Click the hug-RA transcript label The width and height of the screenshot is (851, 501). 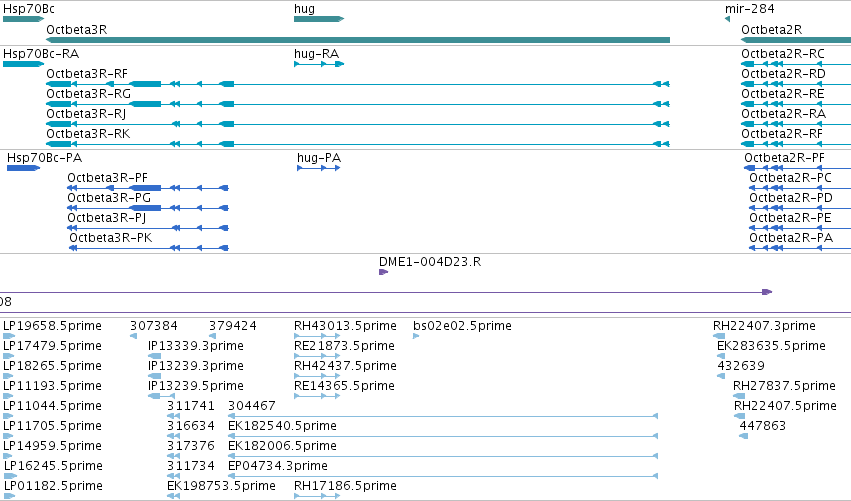click(x=316, y=54)
